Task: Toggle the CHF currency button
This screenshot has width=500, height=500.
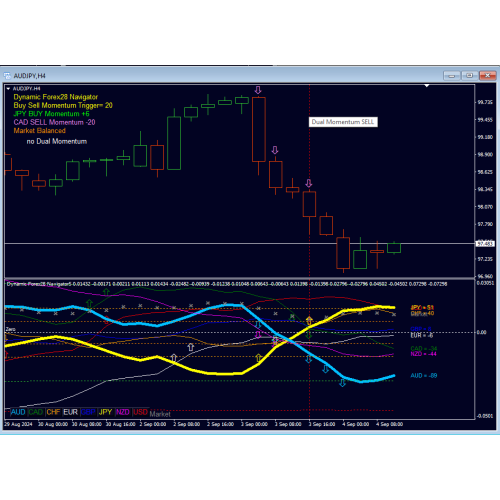Action: tap(53, 412)
